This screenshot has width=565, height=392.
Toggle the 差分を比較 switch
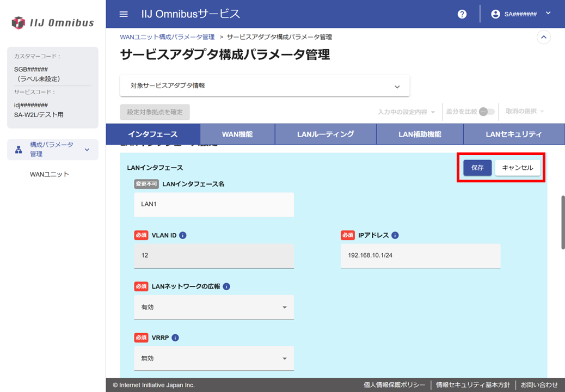(487, 112)
